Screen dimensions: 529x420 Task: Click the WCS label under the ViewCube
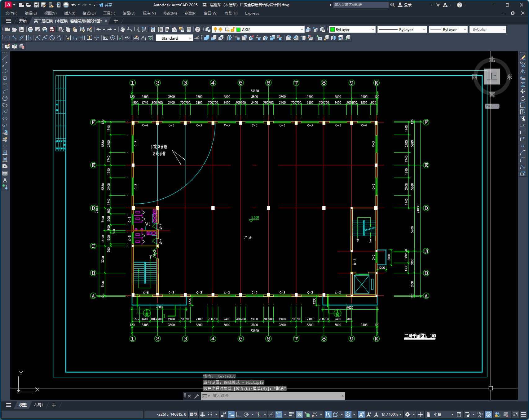pyautogui.click(x=492, y=106)
